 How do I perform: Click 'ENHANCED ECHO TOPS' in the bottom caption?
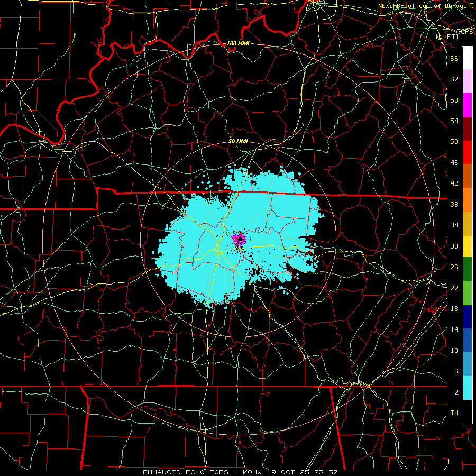(186, 472)
